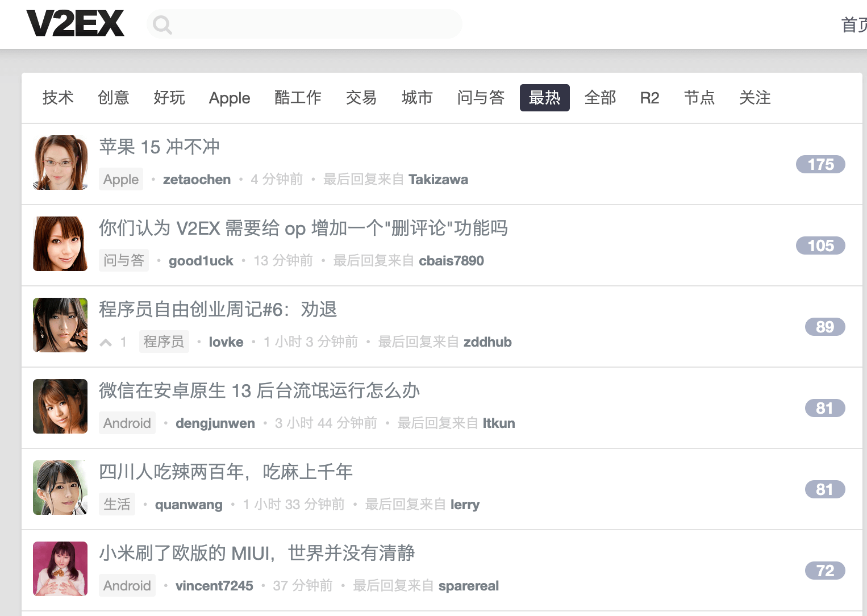The image size is (867, 616).
Task: Click good1uck's profile picture
Action: 60,244
